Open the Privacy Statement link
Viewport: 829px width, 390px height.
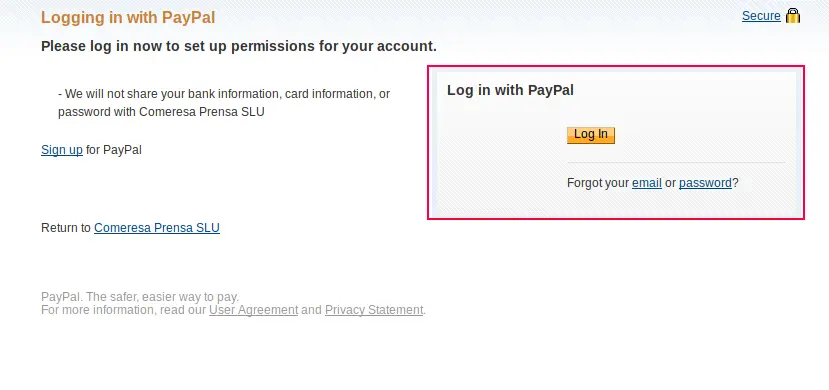[374, 310]
